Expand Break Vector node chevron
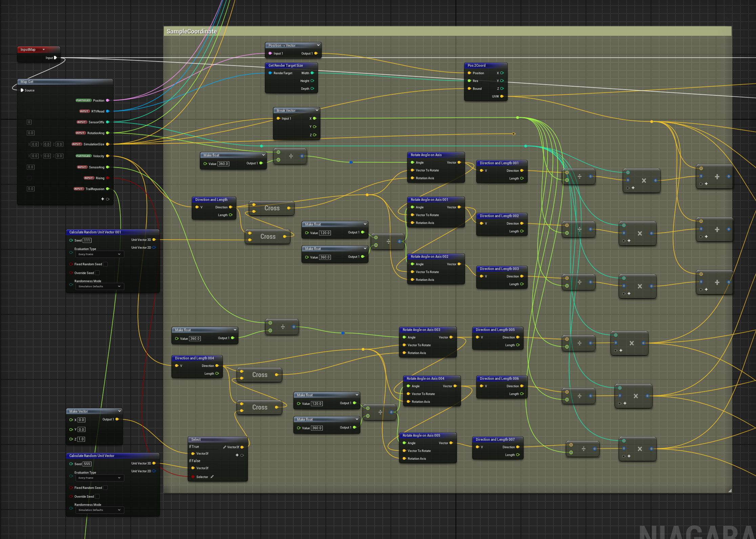 (317, 110)
